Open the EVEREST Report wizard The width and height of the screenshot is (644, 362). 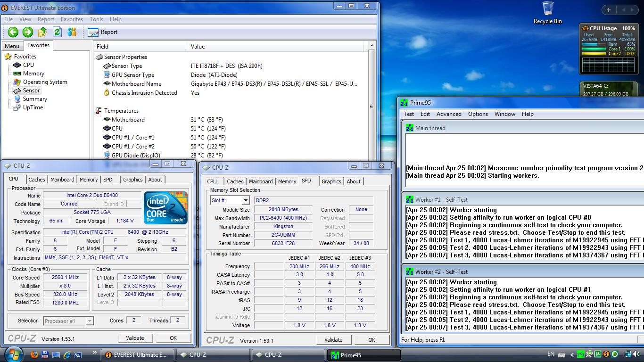click(103, 32)
